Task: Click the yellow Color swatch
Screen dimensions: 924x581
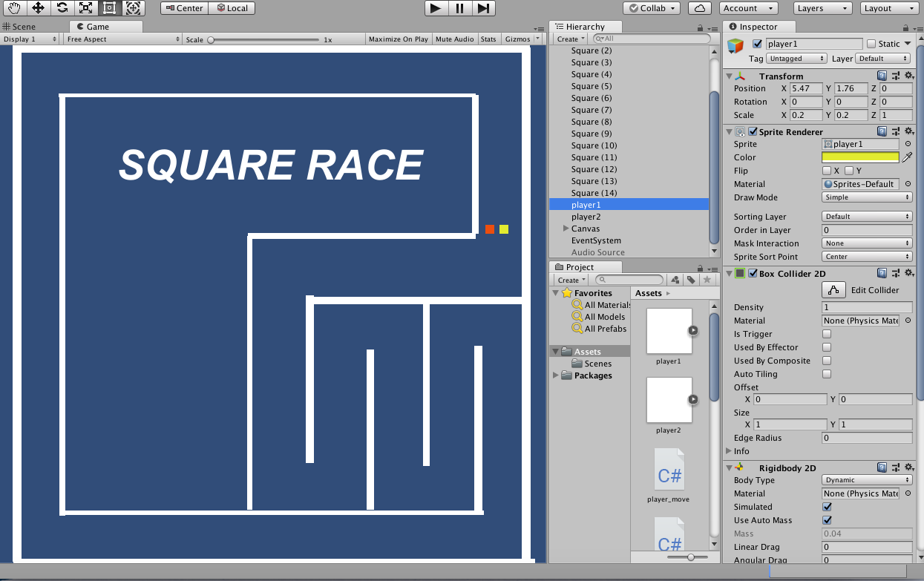Action: point(860,157)
